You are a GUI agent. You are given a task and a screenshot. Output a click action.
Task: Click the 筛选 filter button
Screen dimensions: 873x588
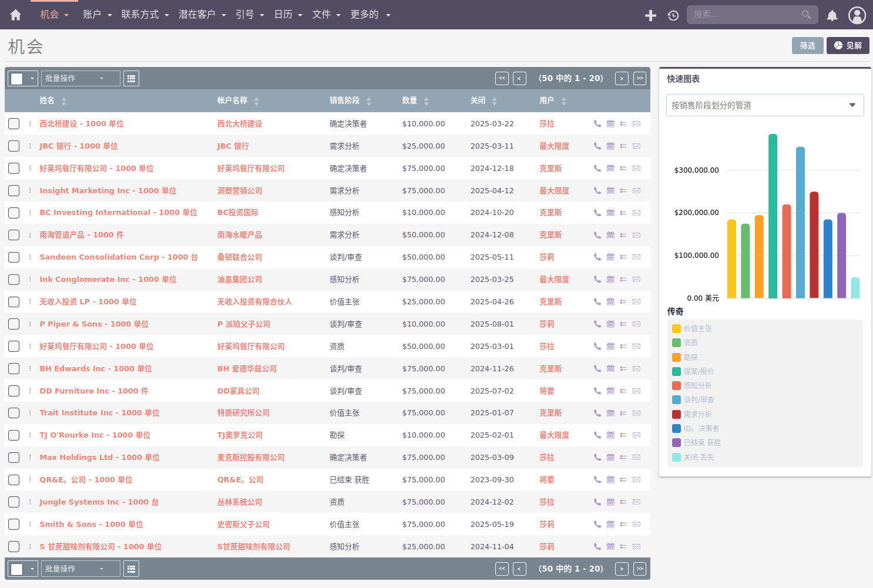[x=808, y=46]
